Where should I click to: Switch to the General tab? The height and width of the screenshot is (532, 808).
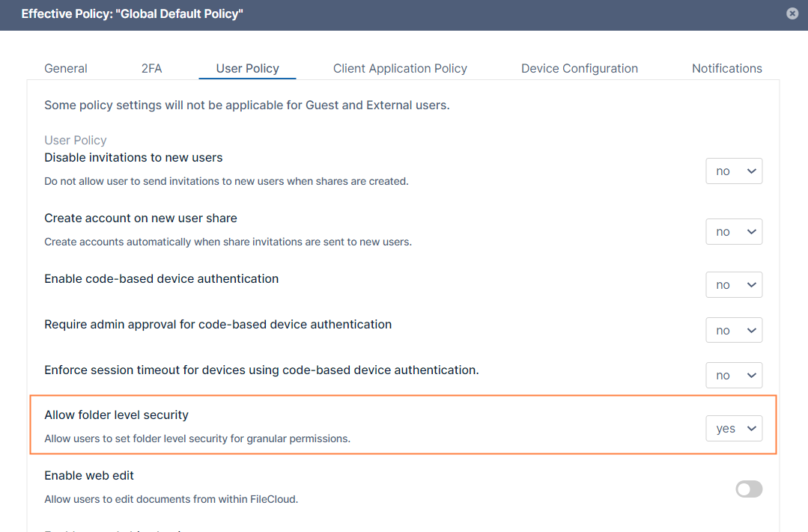(66, 68)
